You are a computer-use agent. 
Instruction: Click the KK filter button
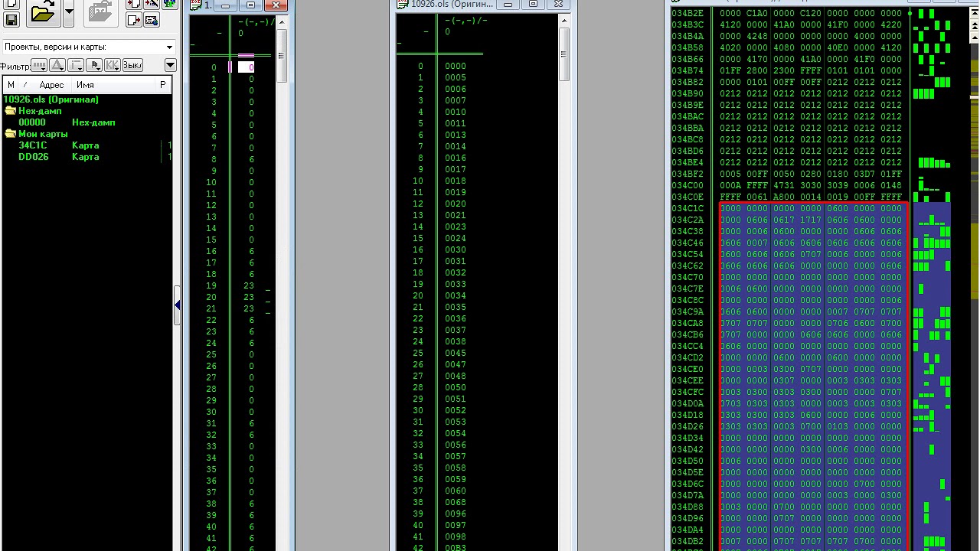click(x=113, y=65)
